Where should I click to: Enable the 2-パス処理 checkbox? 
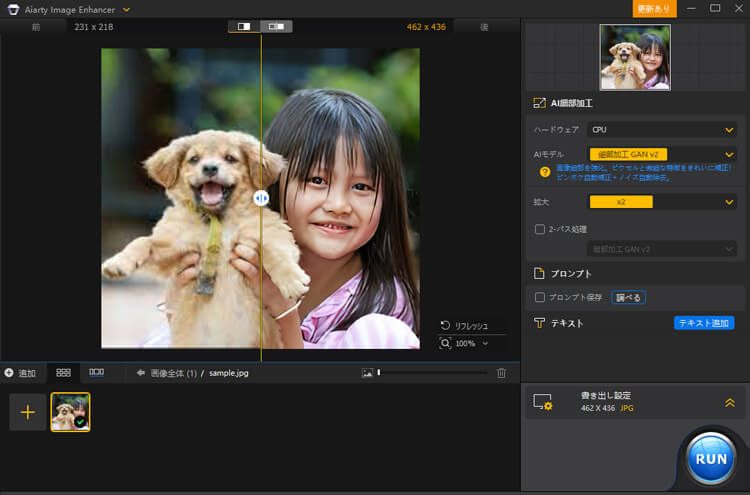[x=540, y=229]
